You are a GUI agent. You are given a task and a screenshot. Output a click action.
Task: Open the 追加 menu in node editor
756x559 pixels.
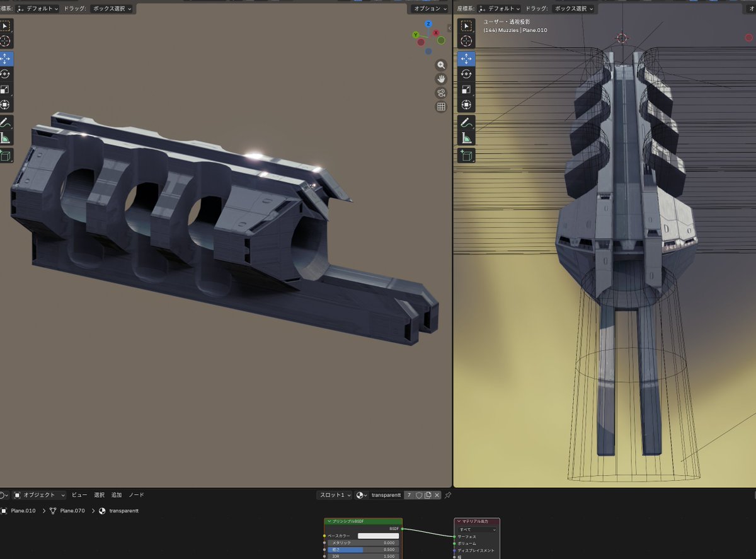(x=117, y=495)
